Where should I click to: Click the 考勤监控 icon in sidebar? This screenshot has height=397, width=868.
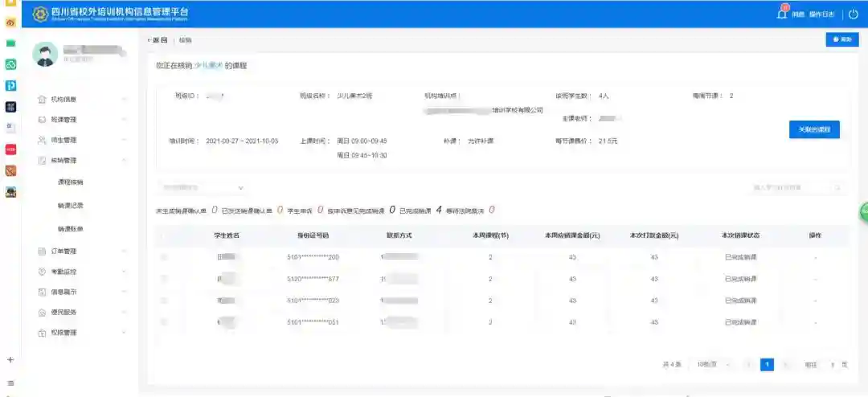click(x=43, y=272)
